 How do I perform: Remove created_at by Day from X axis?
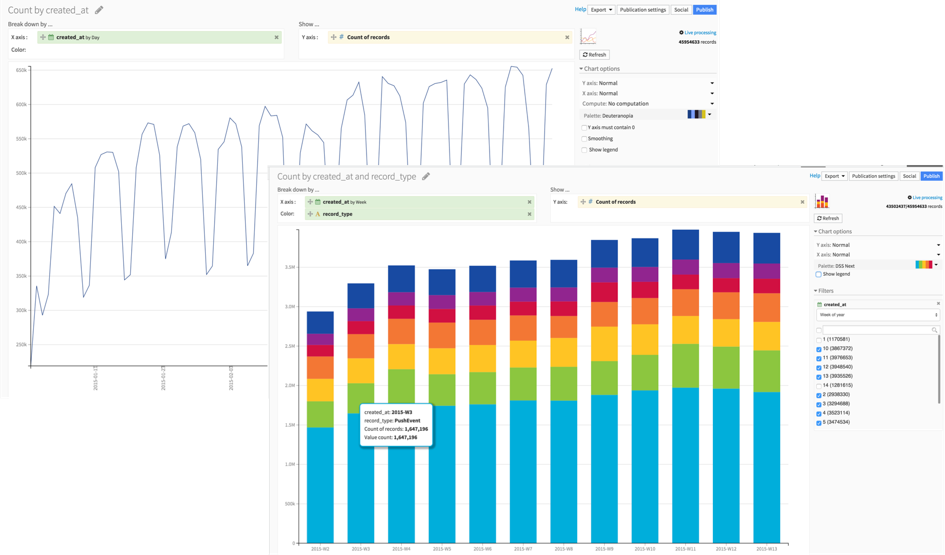[277, 37]
